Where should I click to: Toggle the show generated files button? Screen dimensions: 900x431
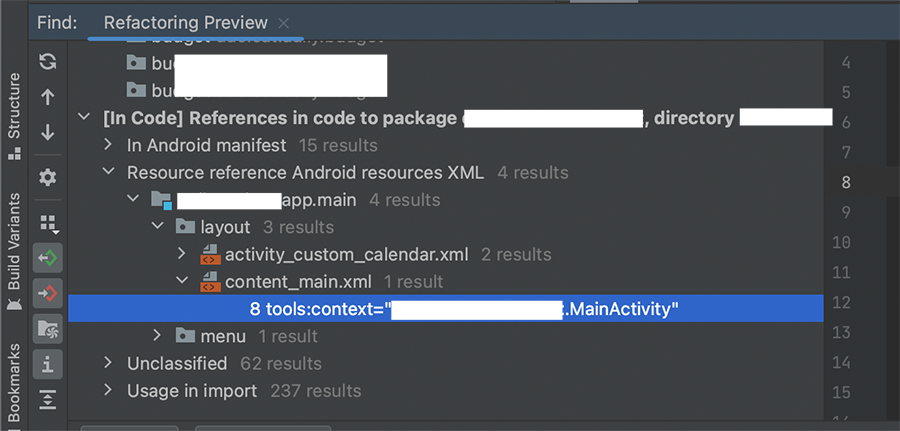pyautogui.click(x=47, y=327)
